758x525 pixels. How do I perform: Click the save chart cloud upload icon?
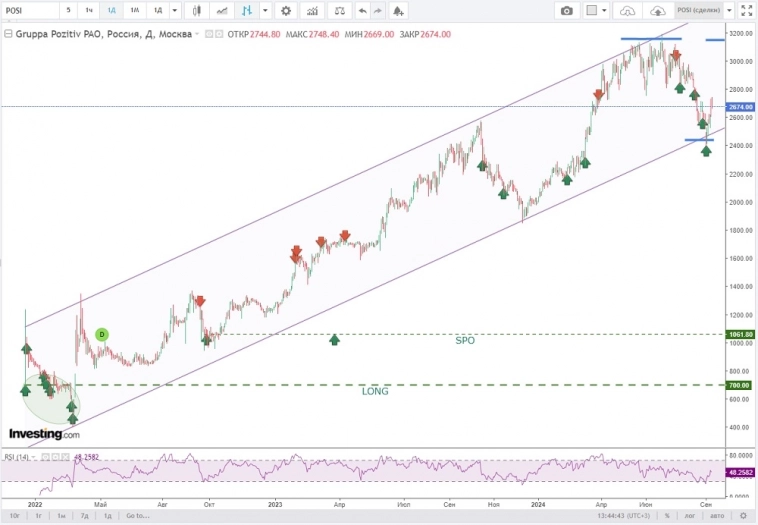click(x=658, y=10)
